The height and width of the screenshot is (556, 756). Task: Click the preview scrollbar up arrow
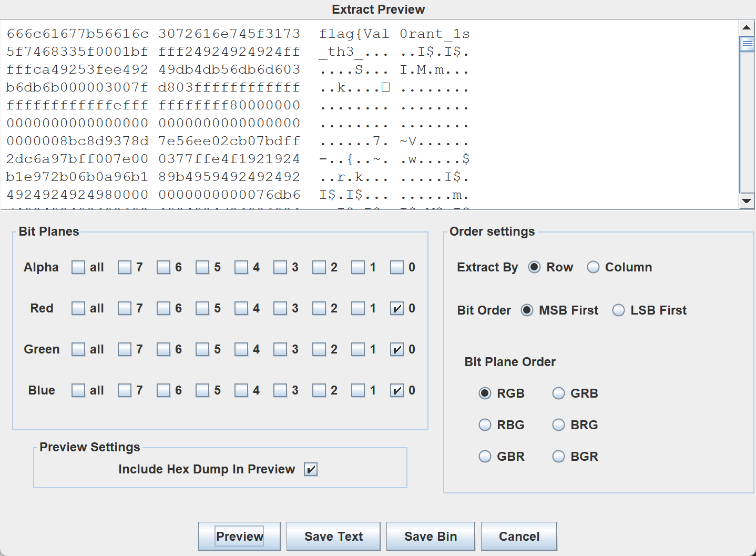(747, 27)
